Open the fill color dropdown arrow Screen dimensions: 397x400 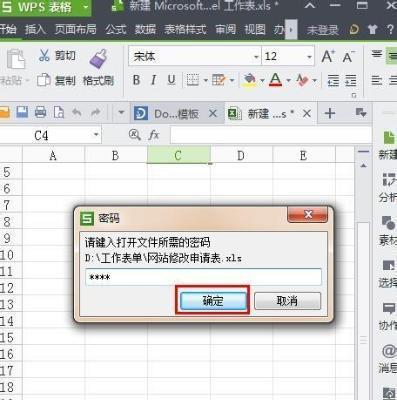[262, 80]
